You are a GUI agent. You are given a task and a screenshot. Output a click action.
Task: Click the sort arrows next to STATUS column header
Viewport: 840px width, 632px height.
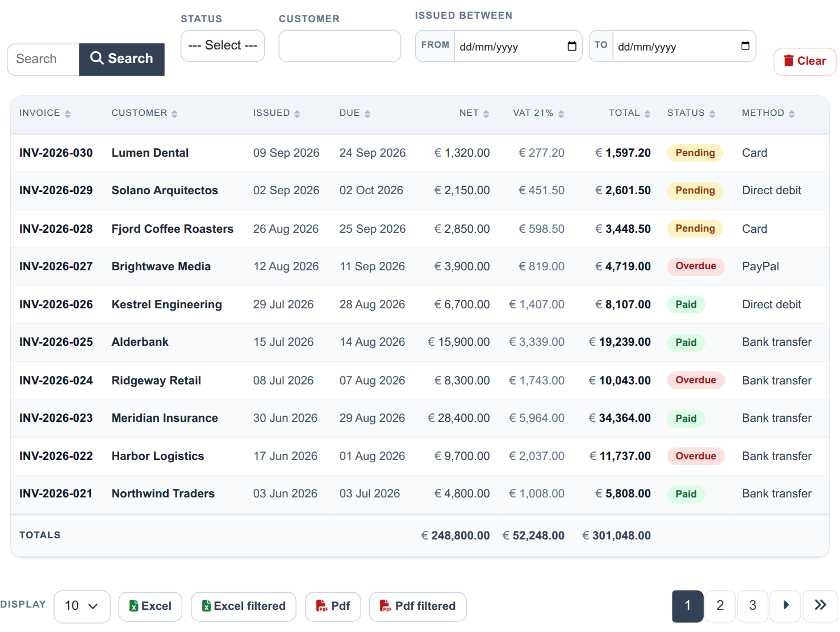pos(712,114)
